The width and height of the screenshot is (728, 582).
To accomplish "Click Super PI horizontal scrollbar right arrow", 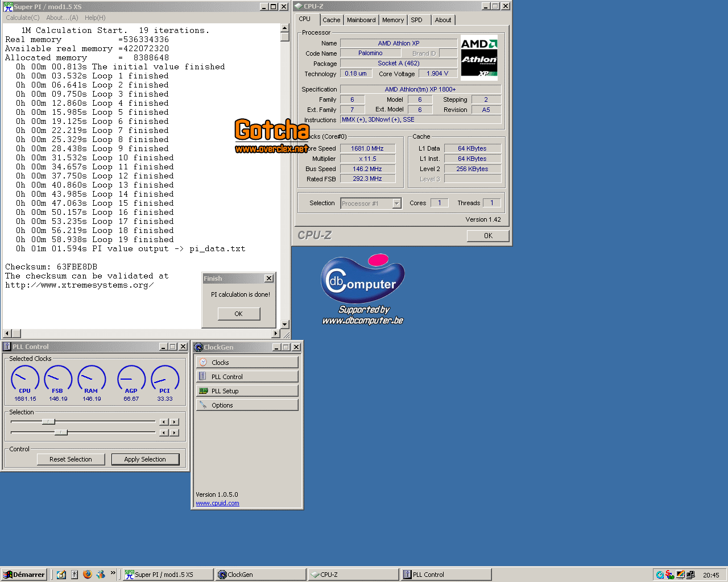I will (276, 333).
